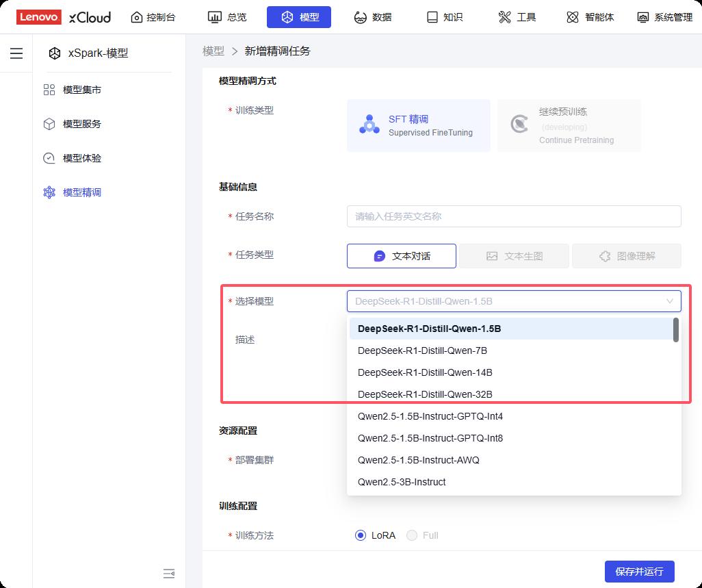Click the model dropdown list scrollbar thumb

tap(676, 330)
